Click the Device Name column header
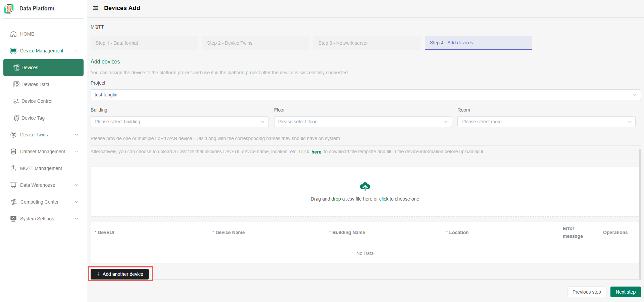Screen dimensions: 644x302 (x=230, y=232)
